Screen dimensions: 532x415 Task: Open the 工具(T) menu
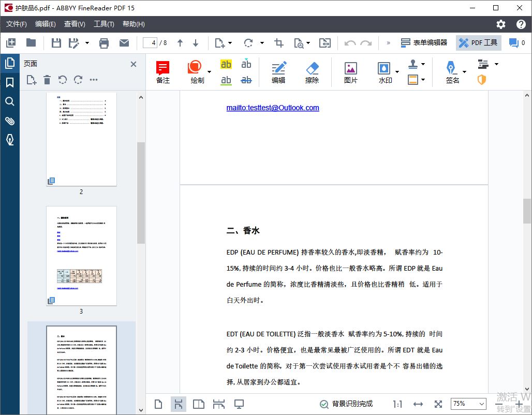(x=104, y=24)
